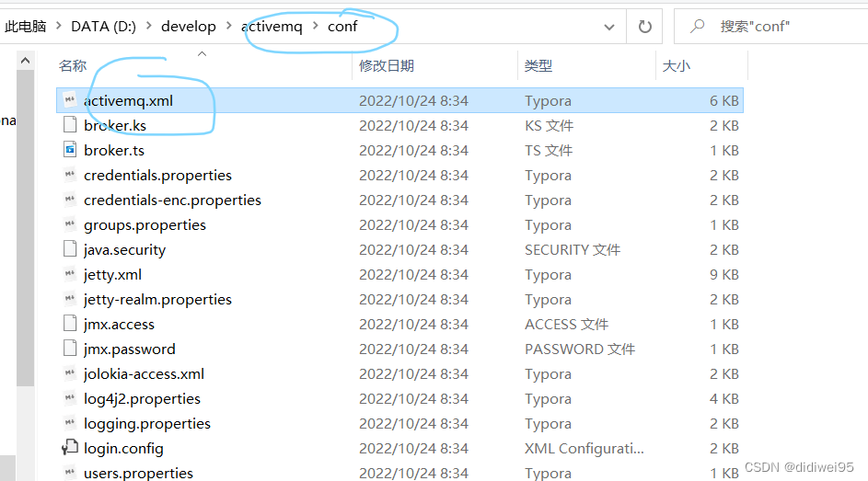Viewport: 868px width, 481px height.
Task: Click the XML Configurati... type cell
Action: [x=584, y=449]
